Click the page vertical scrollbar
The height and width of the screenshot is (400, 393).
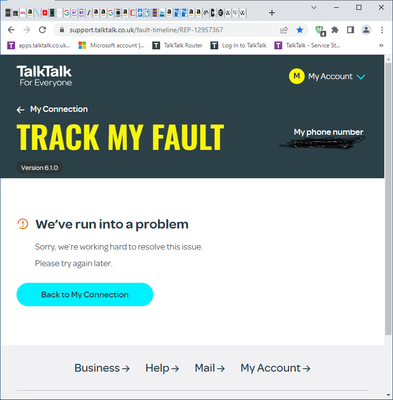(x=388, y=198)
